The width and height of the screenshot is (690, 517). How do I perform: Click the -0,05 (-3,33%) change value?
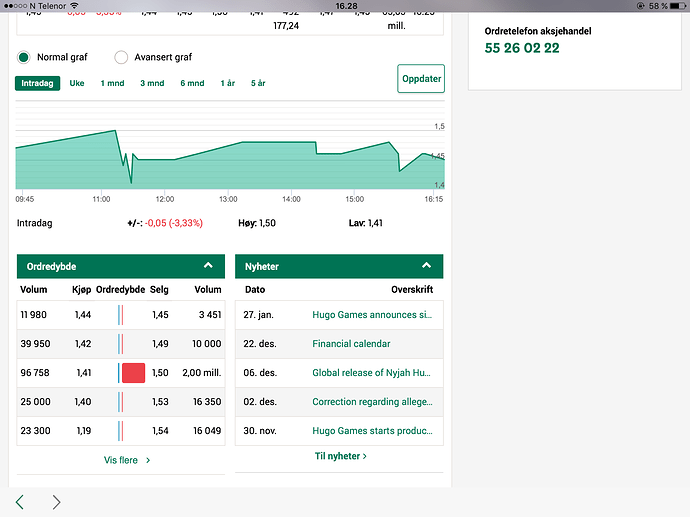tap(174, 223)
